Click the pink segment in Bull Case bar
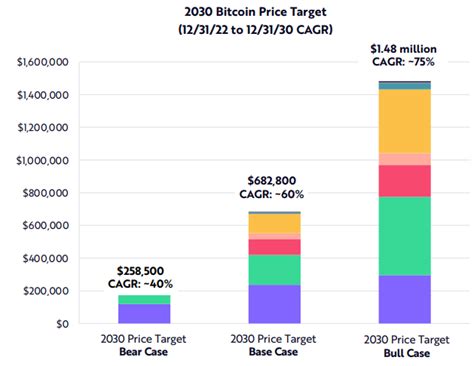The image size is (474, 366). click(x=405, y=159)
